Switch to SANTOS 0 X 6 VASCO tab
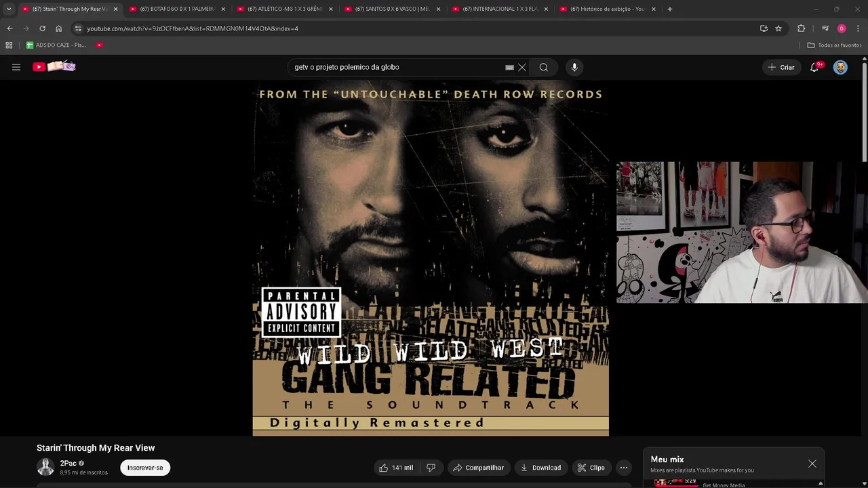868x488 pixels. tap(392, 9)
